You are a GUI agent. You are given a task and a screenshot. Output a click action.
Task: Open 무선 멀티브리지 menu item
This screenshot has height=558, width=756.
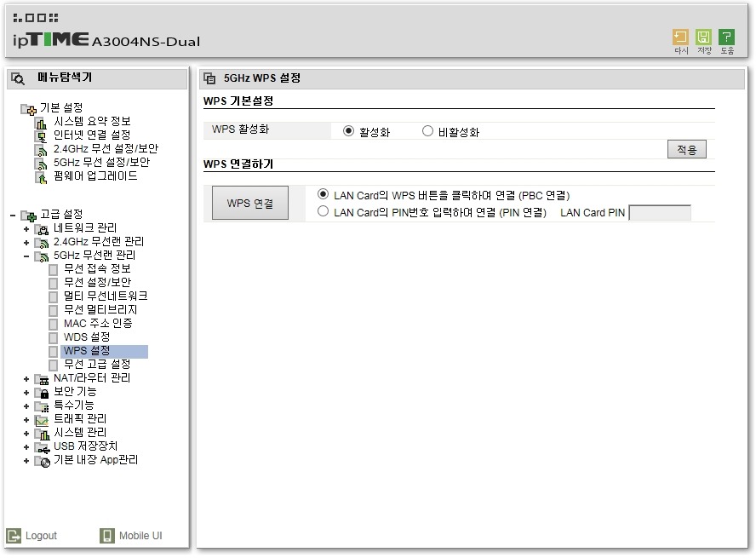[100, 310]
